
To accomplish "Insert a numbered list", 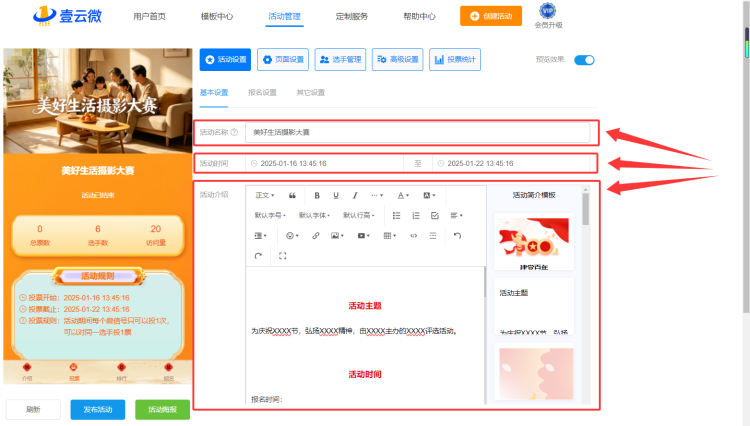I will tap(416, 216).
